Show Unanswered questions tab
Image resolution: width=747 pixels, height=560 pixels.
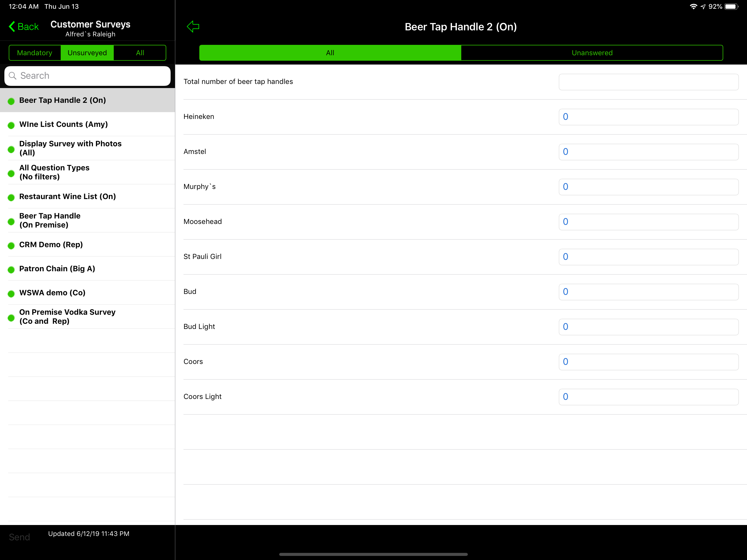tap(592, 53)
